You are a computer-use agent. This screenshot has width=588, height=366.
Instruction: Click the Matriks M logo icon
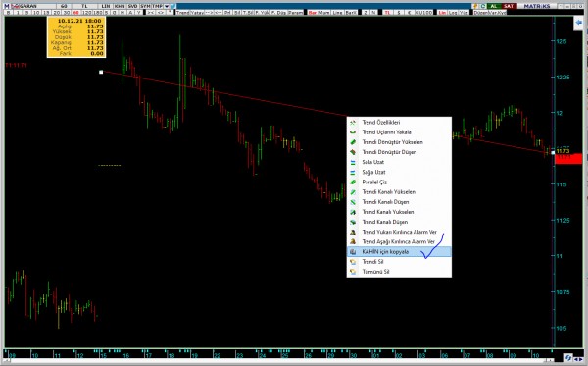pyautogui.click(x=7, y=6)
